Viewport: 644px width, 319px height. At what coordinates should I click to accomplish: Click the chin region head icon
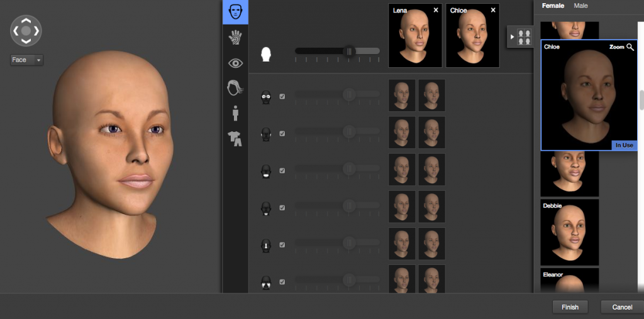point(266,208)
